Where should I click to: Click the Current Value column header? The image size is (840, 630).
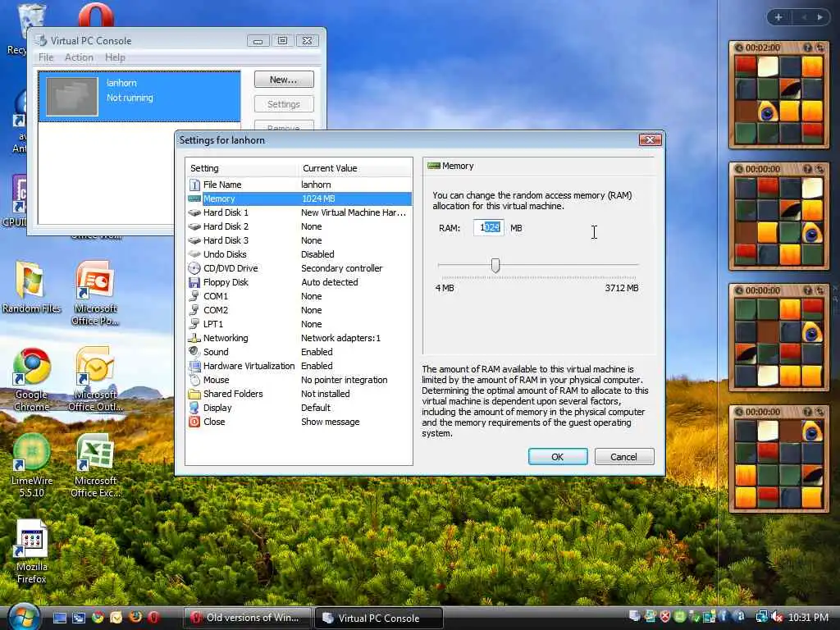[x=354, y=168]
